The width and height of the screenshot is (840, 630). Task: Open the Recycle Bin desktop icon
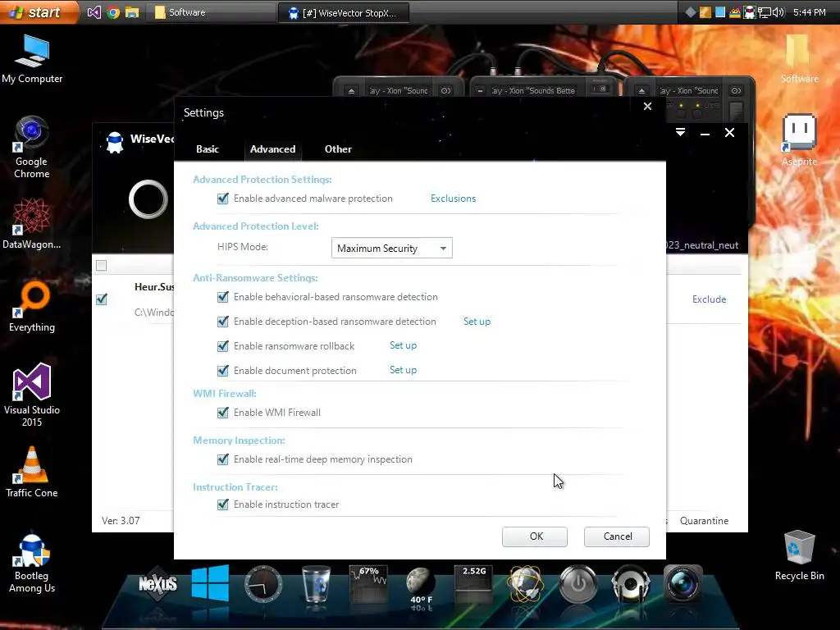point(799,555)
